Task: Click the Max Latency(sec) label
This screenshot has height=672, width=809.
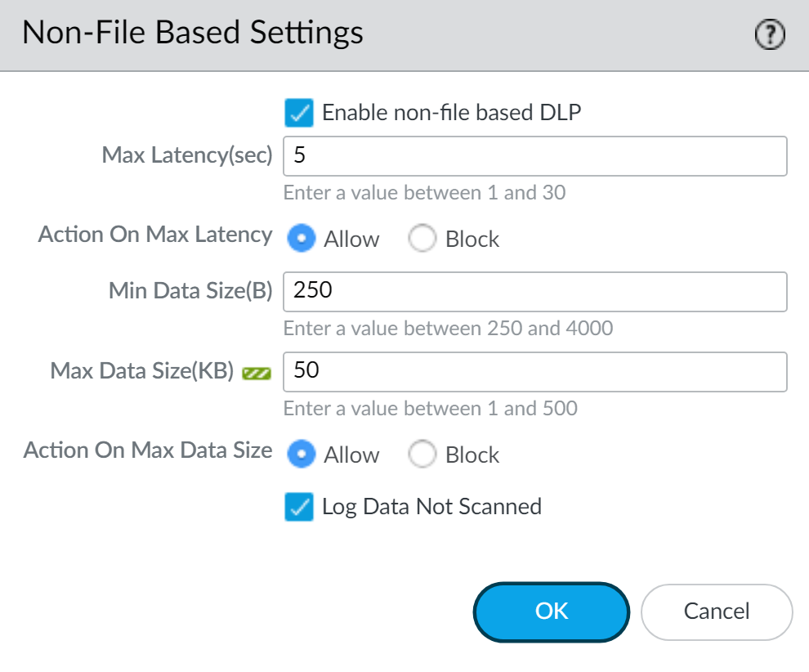Action: tap(187, 155)
